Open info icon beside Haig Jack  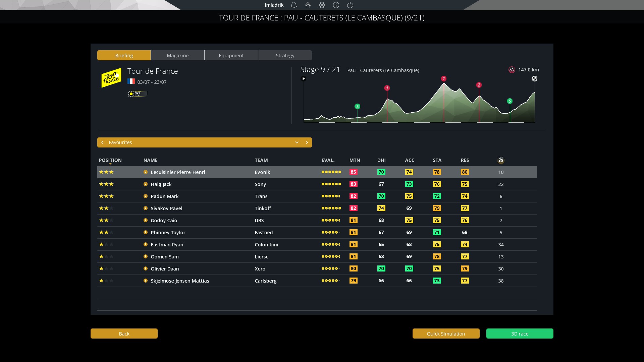(146, 184)
